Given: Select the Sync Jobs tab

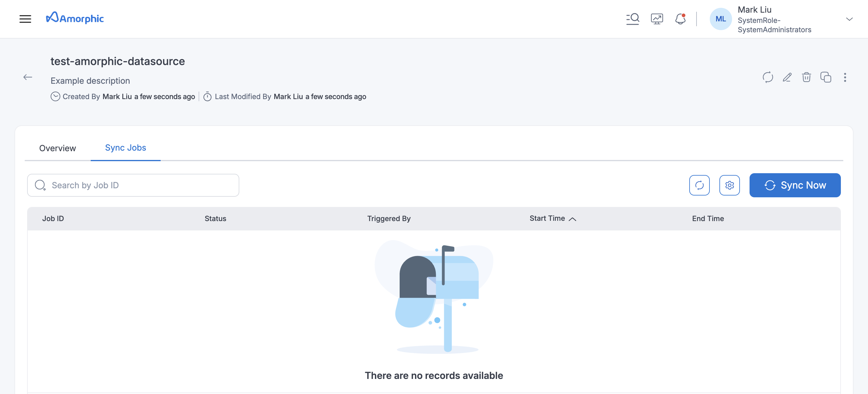Looking at the screenshot, I should 125,148.
